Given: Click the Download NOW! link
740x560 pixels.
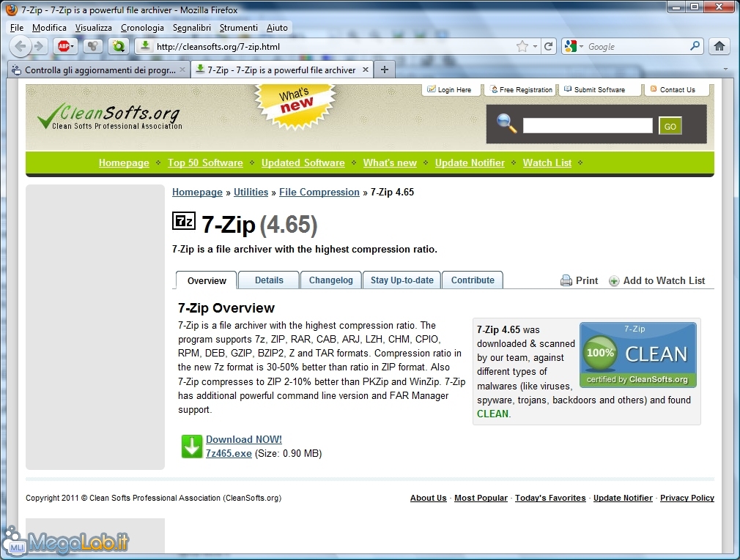Looking at the screenshot, I should (243, 439).
